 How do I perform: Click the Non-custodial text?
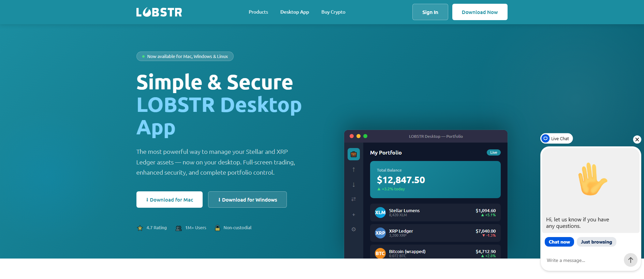237,227
